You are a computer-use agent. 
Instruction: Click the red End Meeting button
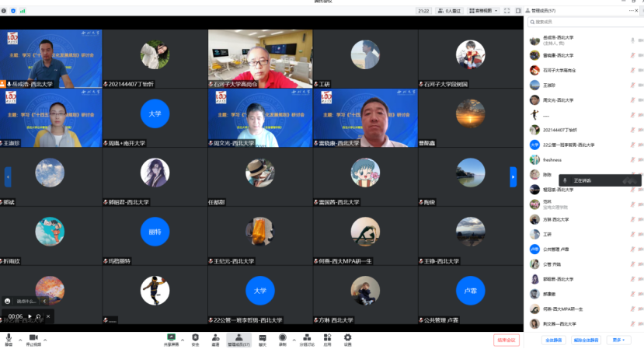tap(506, 340)
